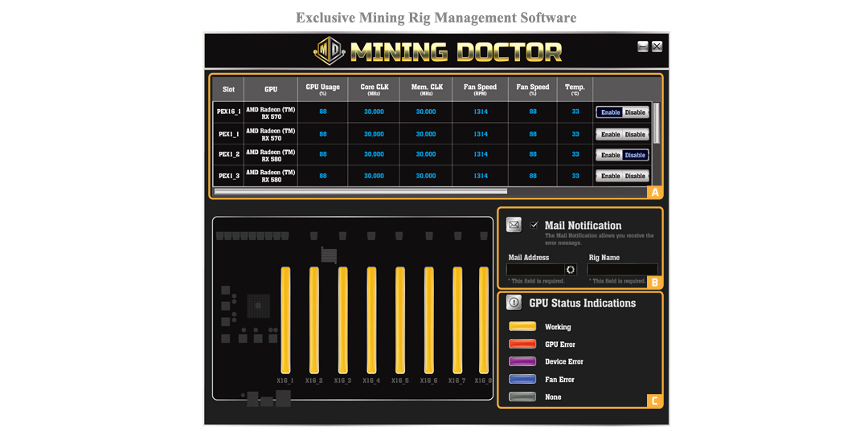Select the X16_1 GPU slot bar
Screen dimensions: 868x444
pos(285,320)
